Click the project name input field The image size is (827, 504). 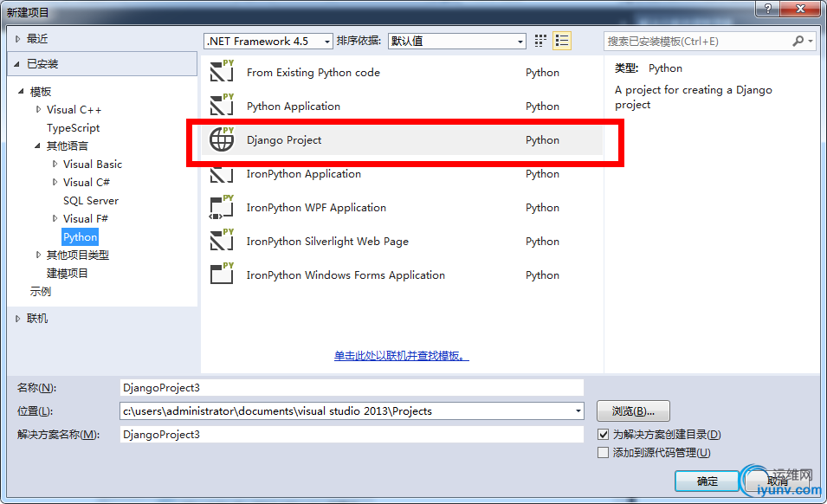[352, 387]
